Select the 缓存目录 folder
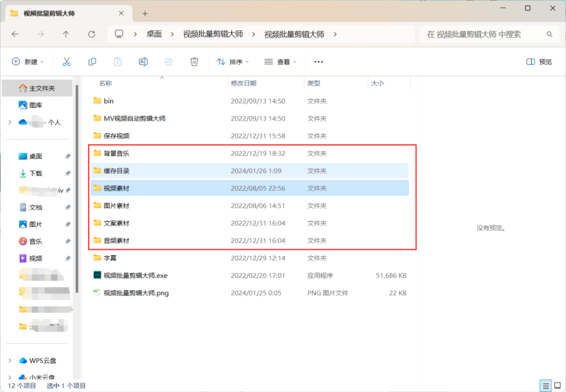Screen dimensions: 566x392 [x=249, y=171]
